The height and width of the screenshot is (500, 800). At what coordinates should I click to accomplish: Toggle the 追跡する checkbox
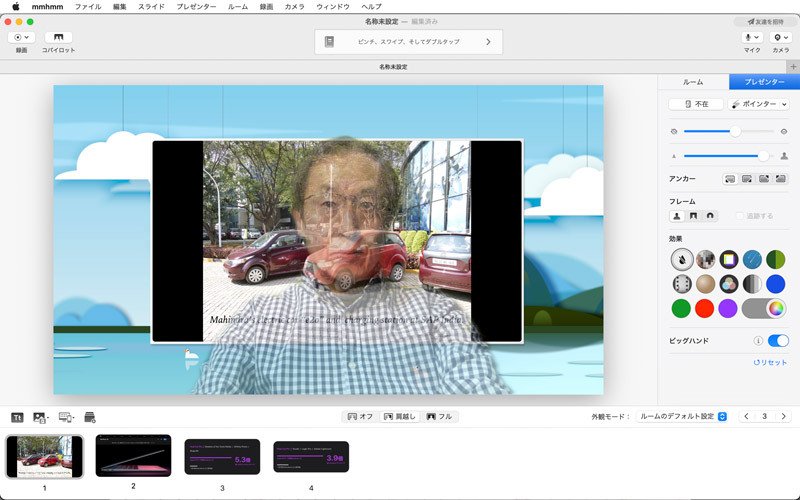pyautogui.click(x=739, y=216)
